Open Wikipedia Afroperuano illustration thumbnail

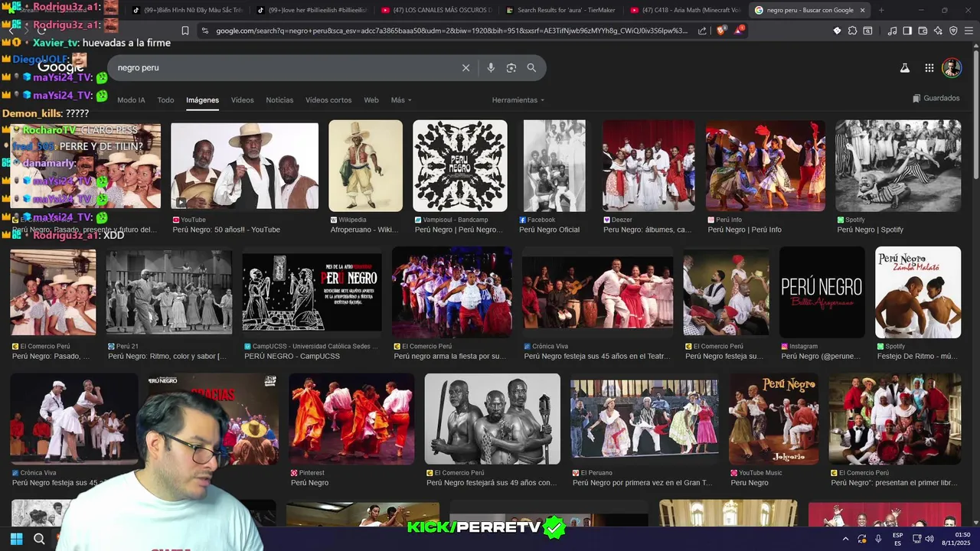(x=365, y=165)
